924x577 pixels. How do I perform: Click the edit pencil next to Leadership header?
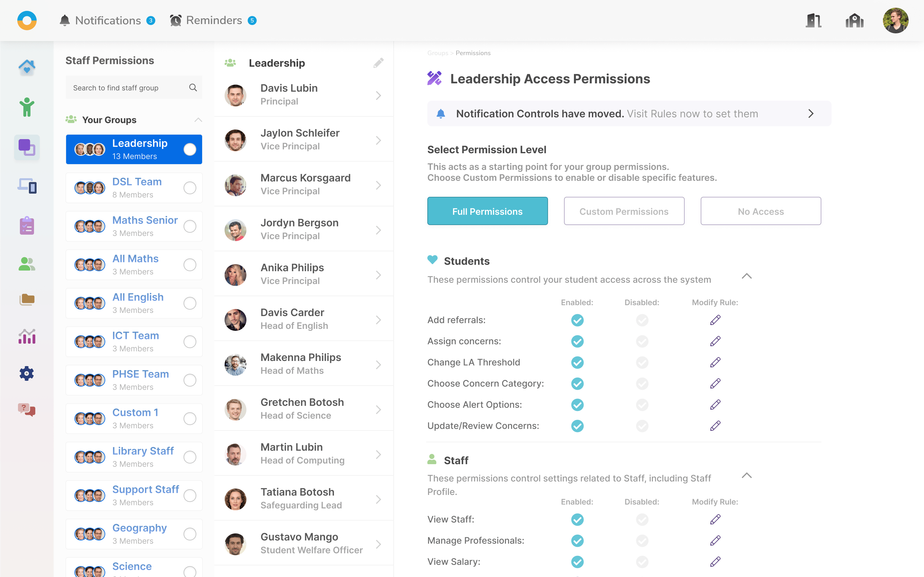tap(378, 63)
